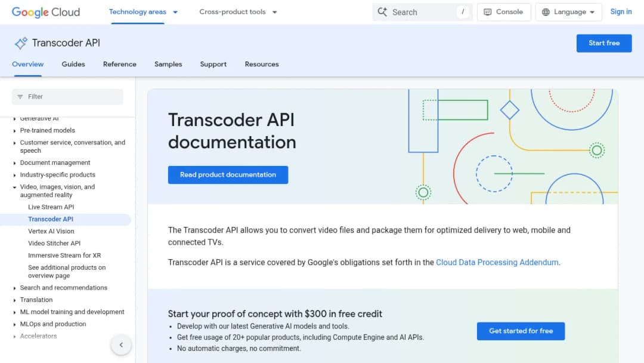Click the Google Cloud logo

pos(46,12)
